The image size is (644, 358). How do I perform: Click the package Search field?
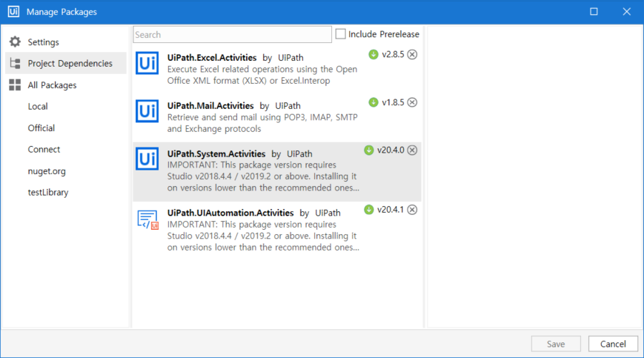pos(233,34)
